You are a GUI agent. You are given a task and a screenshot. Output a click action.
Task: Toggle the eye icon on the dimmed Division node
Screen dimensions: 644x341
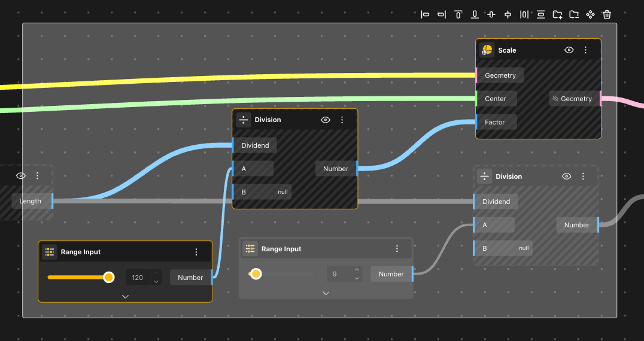tap(567, 176)
